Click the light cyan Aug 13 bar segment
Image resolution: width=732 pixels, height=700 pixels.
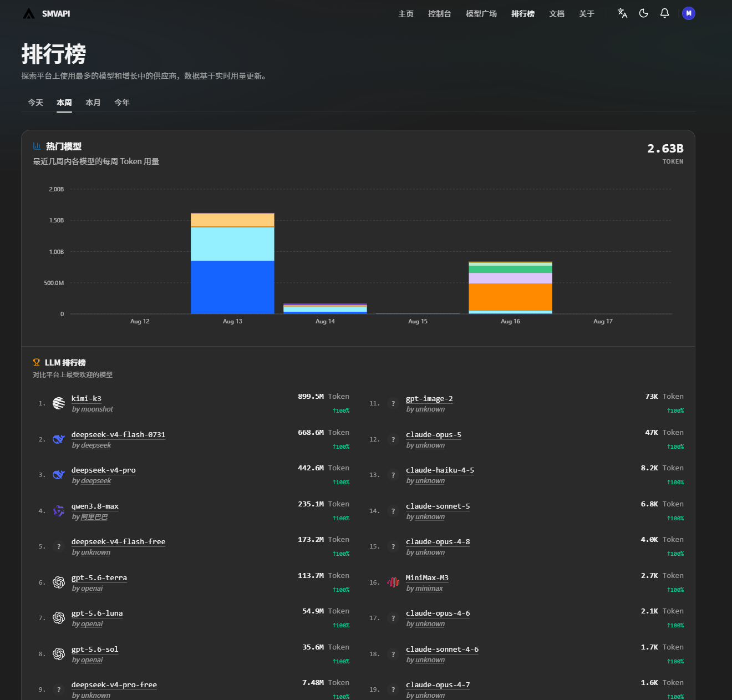[232, 244]
